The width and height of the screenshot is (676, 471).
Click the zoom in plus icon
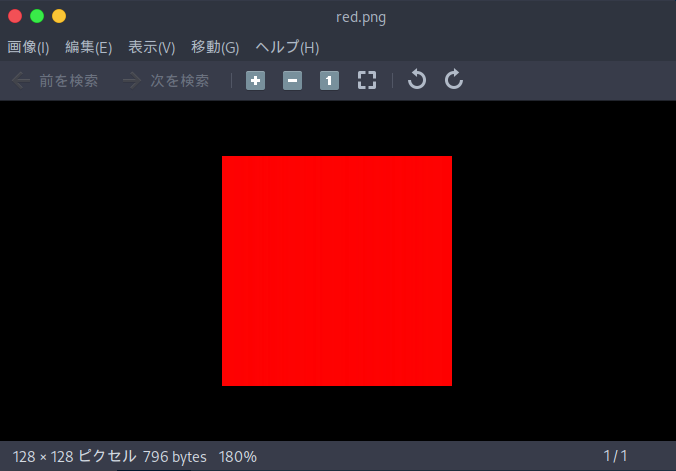[x=255, y=81]
